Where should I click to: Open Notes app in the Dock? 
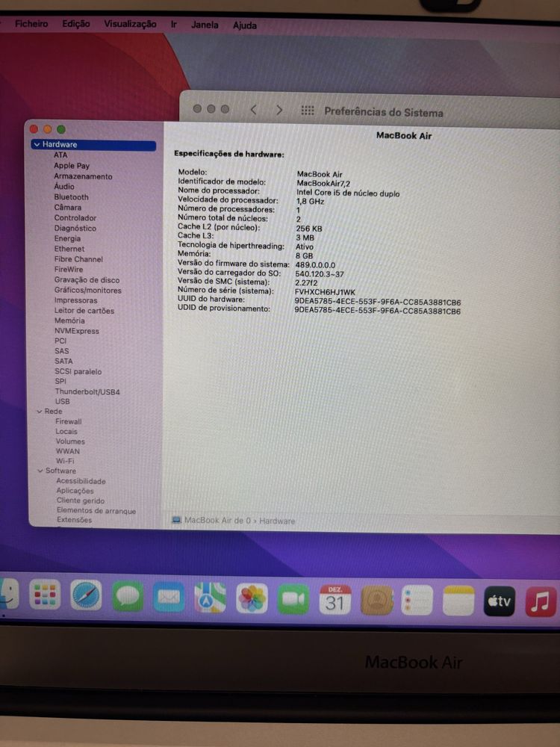tap(458, 601)
